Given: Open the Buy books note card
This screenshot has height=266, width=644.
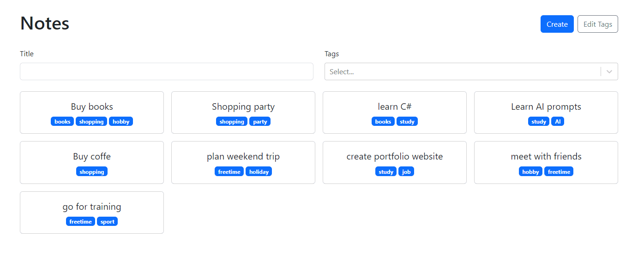Looking at the screenshot, I should point(92,107).
